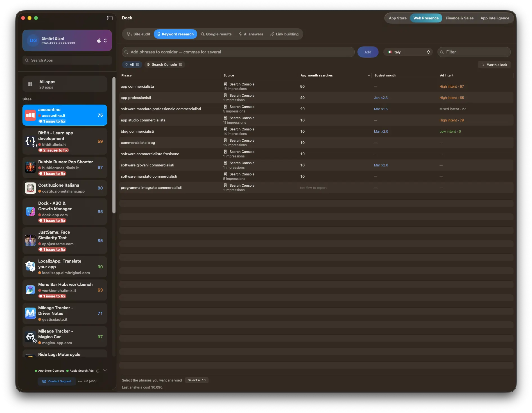Click 'High intent · 79' for app studio commercialista
532x413 pixels.
452,120
